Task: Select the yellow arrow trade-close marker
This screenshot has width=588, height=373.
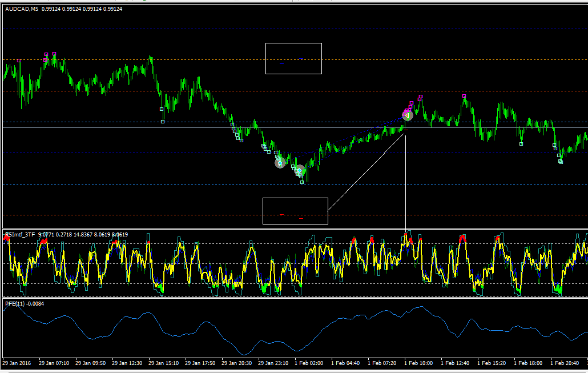Action: coord(407,115)
